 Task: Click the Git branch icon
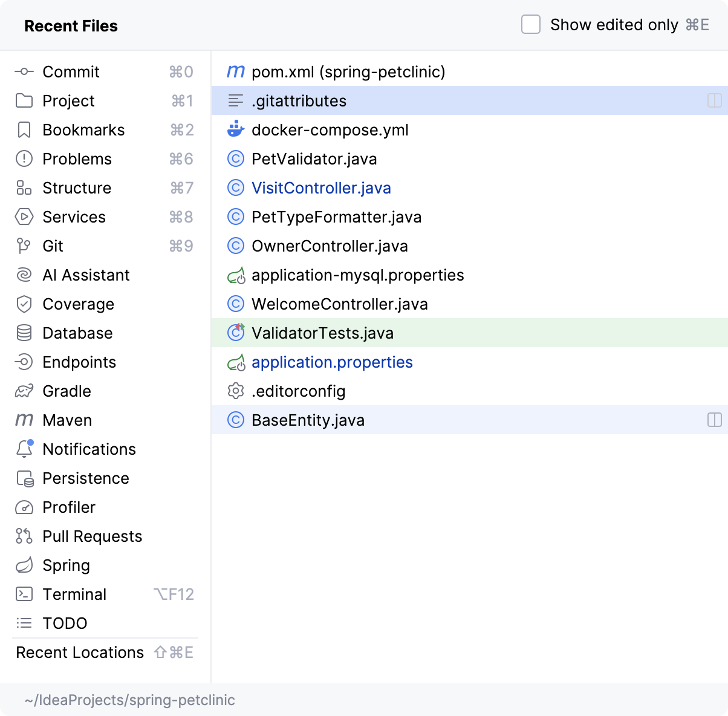pos(24,246)
